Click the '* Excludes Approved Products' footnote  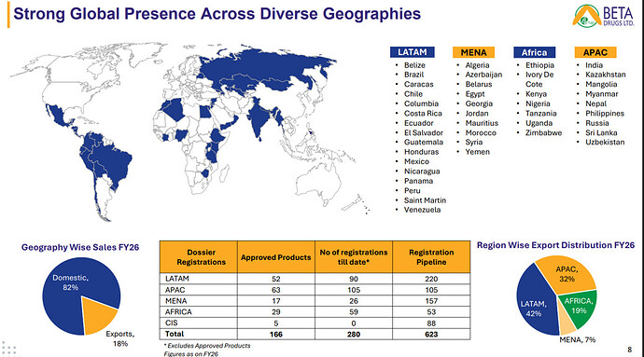207,346
